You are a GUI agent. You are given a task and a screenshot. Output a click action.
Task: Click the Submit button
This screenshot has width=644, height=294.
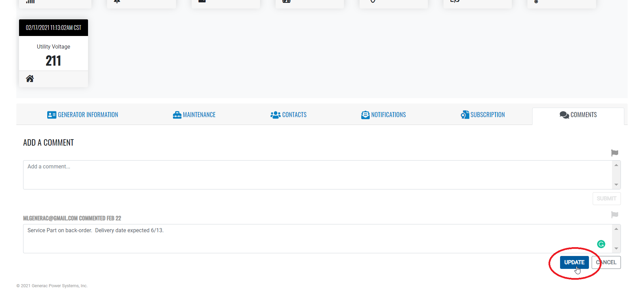607,199
